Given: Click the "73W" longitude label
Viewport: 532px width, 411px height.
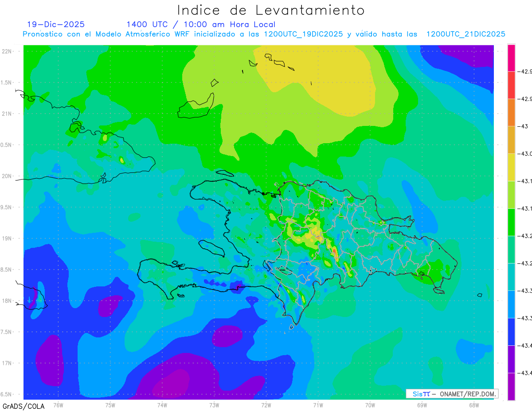Looking at the screenshot, I should coord(214,405).
